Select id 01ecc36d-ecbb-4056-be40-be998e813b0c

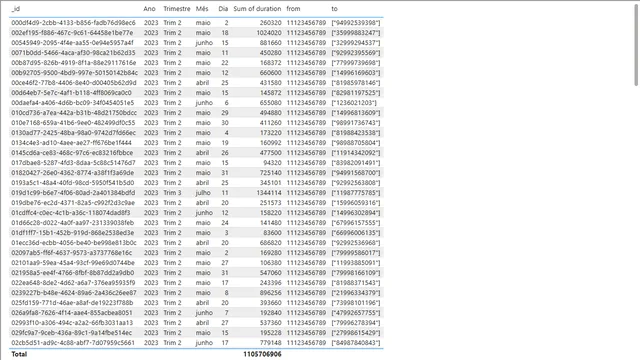pyautogui.click(x=74, y=243)
